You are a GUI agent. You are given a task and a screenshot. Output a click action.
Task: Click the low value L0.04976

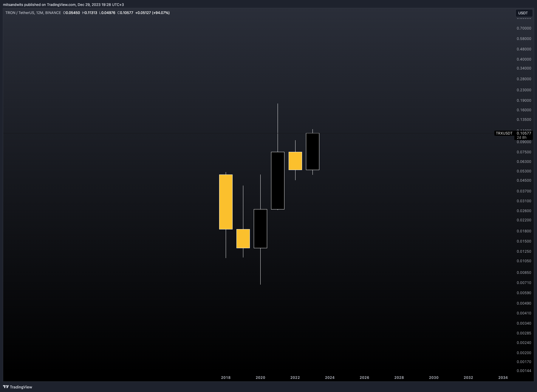tap(107, 13)
